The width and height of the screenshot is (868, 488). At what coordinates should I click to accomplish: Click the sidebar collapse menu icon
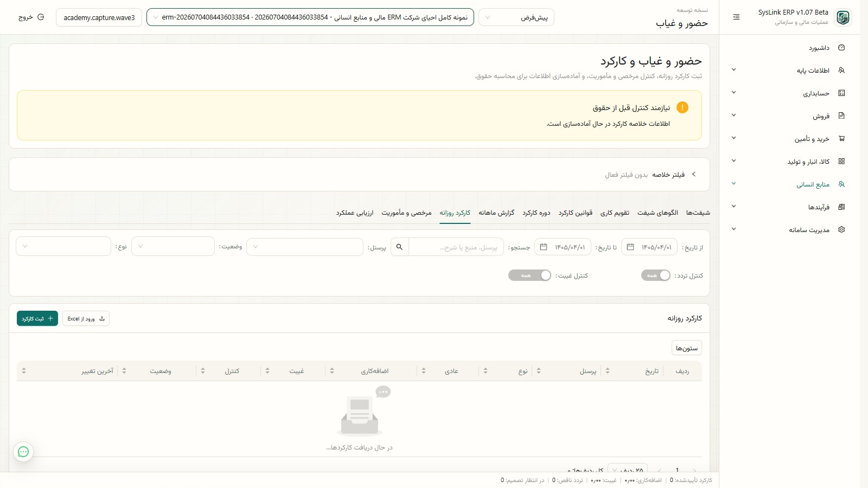(736, 17)
